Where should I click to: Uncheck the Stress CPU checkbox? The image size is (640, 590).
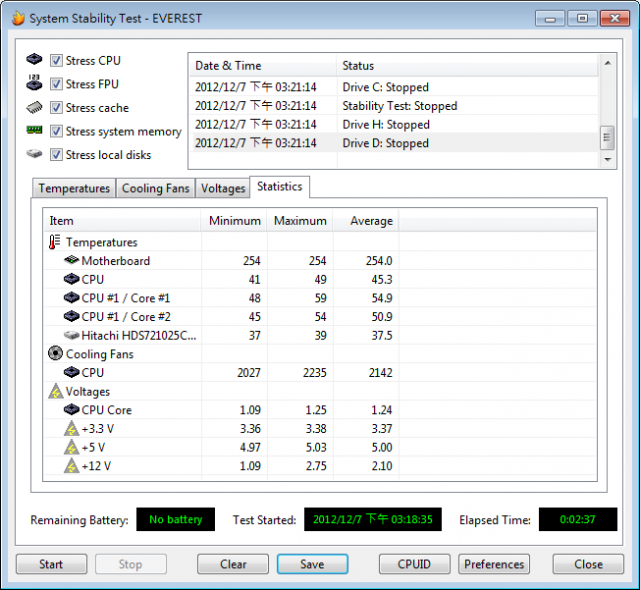[56, 60]
